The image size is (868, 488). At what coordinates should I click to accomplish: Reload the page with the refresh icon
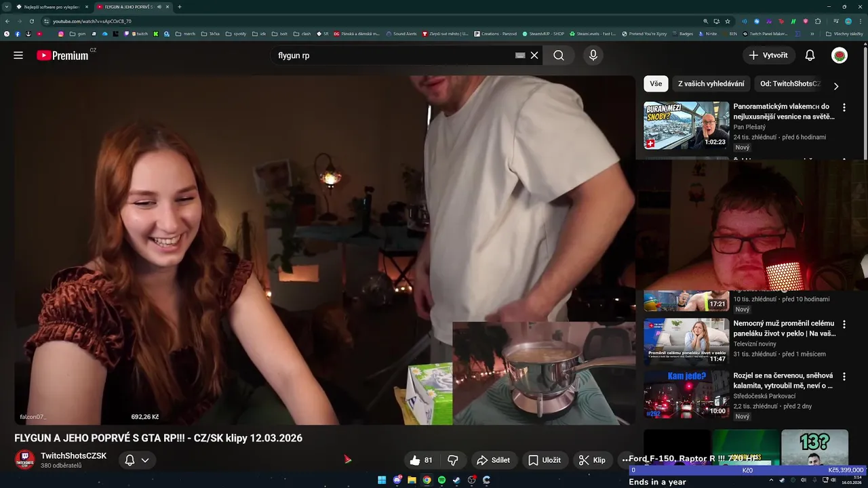[31, 21]
